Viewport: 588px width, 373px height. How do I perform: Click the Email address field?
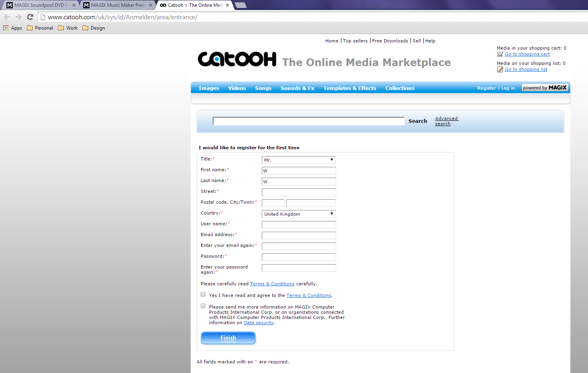point(299,235)
